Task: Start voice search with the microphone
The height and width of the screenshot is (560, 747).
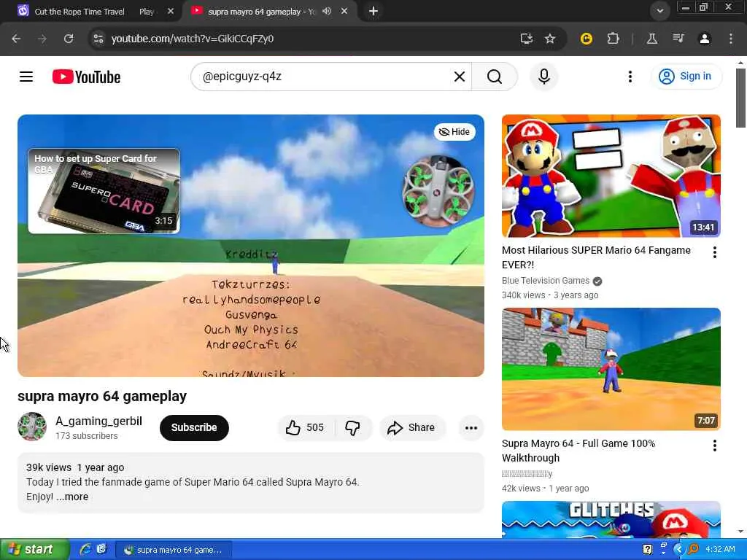Action: click(544, 76)
